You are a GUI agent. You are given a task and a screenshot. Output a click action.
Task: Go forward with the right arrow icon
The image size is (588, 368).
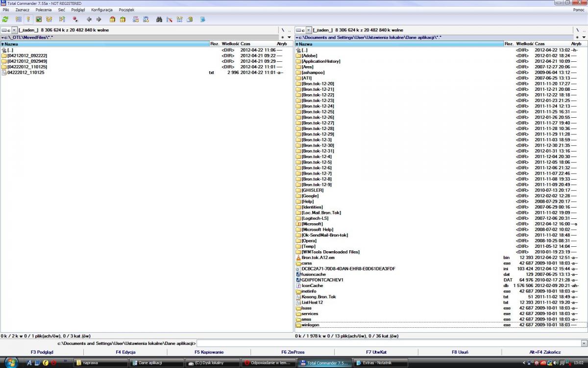coord(98,20)
